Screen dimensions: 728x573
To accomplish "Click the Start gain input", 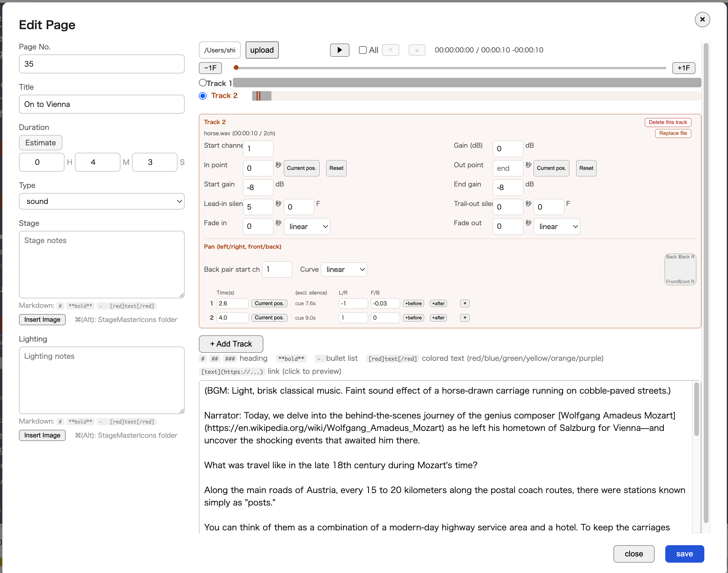I will [258, 188].
